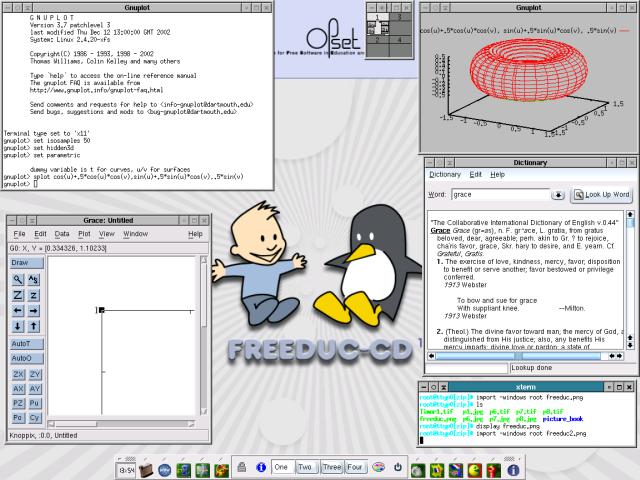This screenshot has width=640, height=480.
Task: Click the Look Up Word button
Action: coord(602,195)
